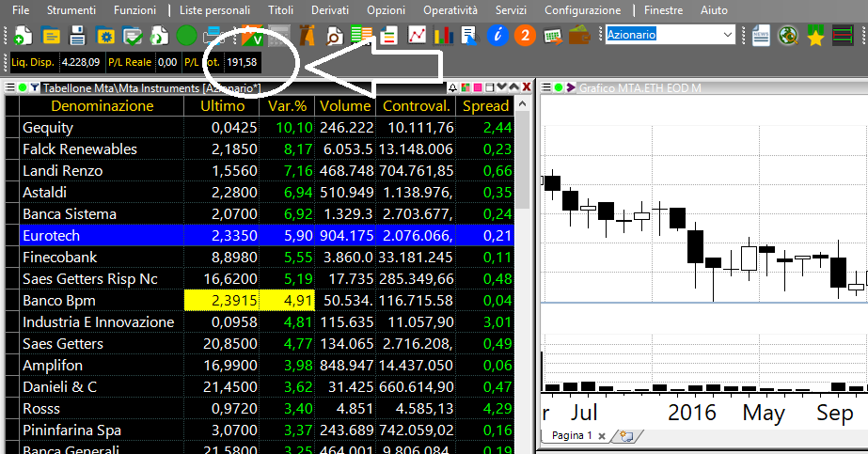Open the Aiuto menu
This screenshot has height=454, width=868.
[714, 10]
